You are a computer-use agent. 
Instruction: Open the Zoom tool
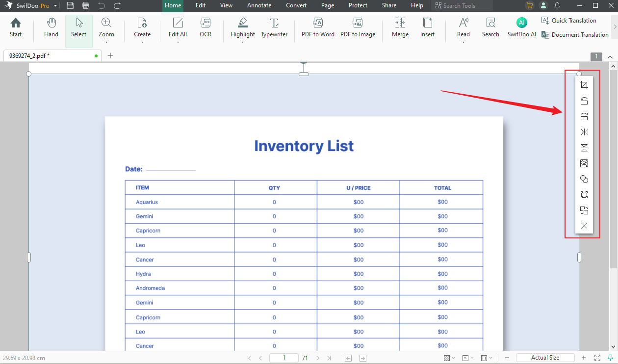coord(106,27)
